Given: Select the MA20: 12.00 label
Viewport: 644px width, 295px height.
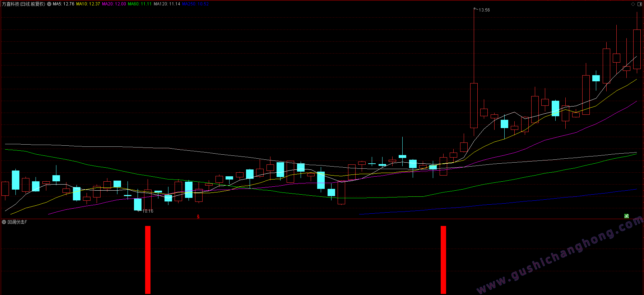Looking at the screenshot, I should point(114,4).
